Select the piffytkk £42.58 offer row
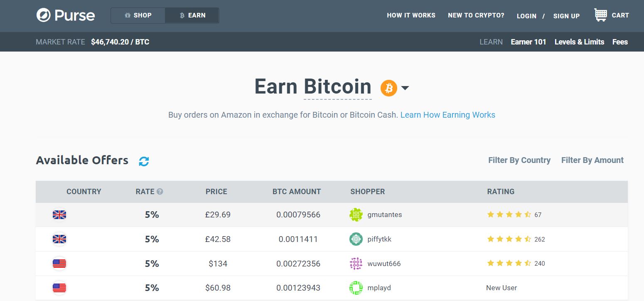Viewport: 644px width, 301px height. 332,239
